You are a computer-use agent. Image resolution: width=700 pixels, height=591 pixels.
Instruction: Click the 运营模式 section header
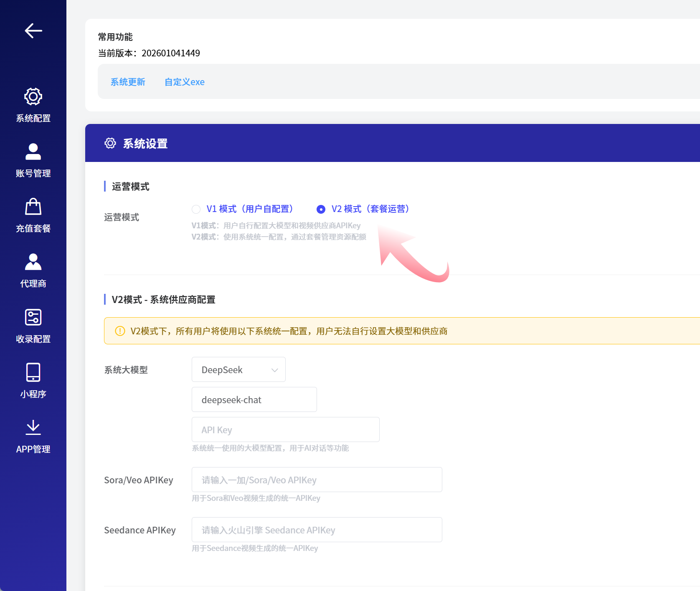pyautogui.click(x=130, y=187)
